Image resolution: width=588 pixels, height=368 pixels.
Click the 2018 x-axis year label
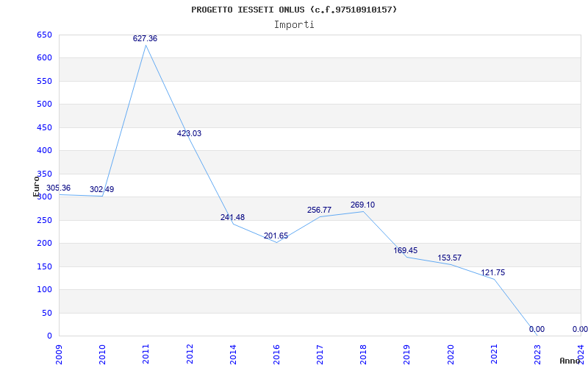point(363,354)
